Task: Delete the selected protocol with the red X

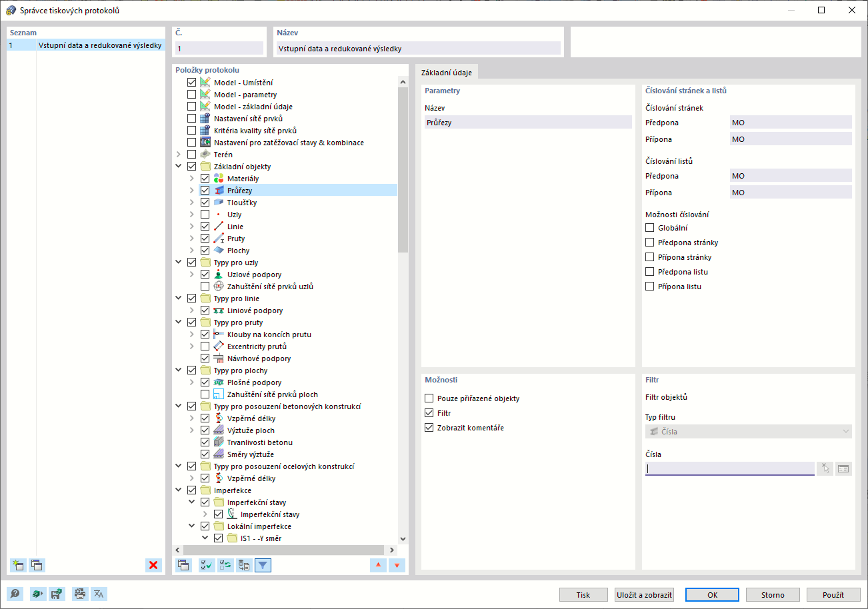Action: pyautogui.click(x=154, y=565)
